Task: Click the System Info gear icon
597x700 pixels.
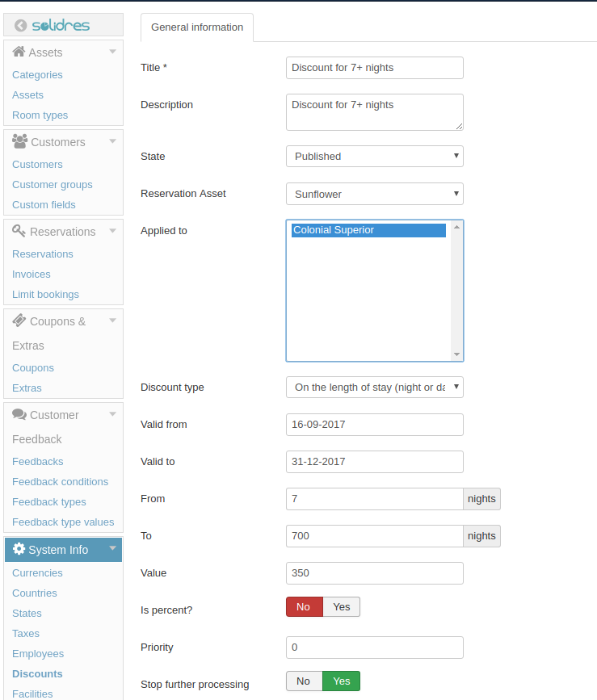Action: pyautogui.click(x=19, y=549)
